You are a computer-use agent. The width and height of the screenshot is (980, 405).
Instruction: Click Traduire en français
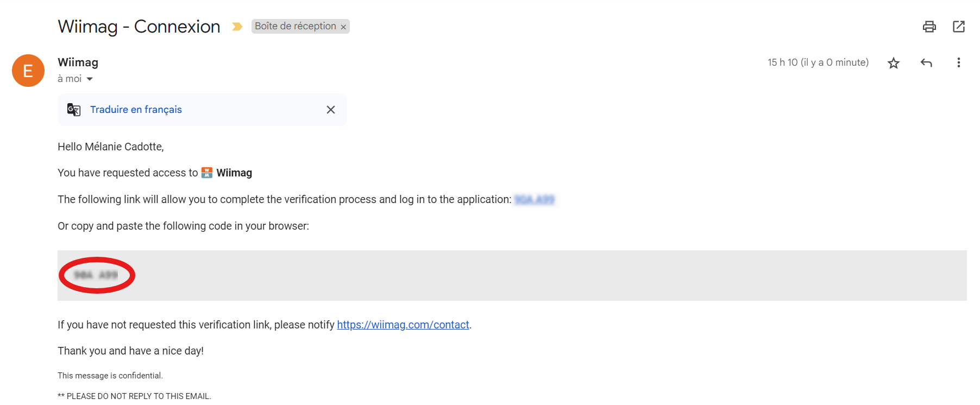coord(136,110)
